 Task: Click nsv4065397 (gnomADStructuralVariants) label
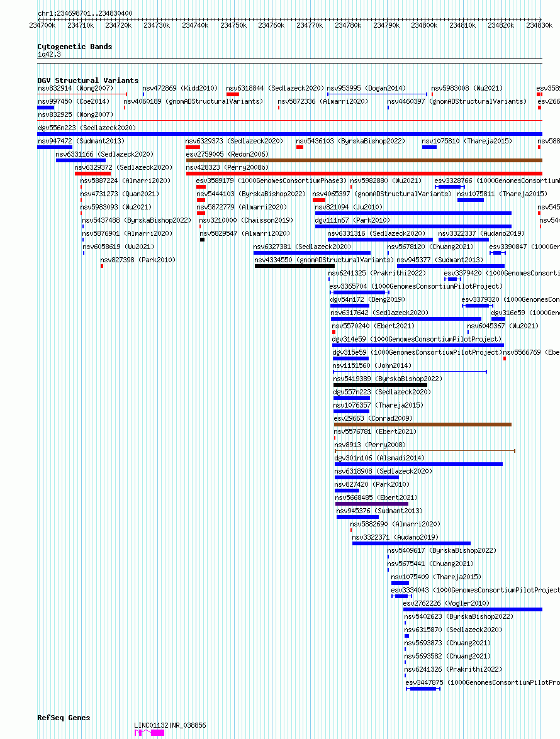coord(382,194)
